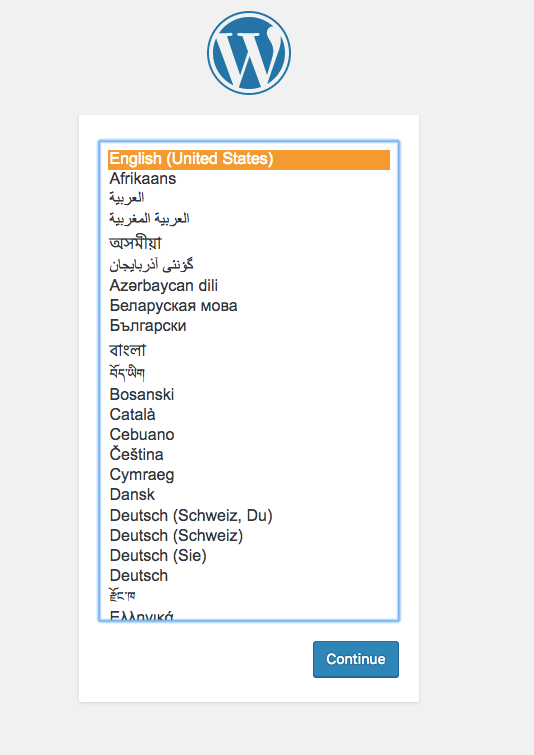Click the Continue button
Viewport: 534px width, 755px height.
[x=356, y=659]
